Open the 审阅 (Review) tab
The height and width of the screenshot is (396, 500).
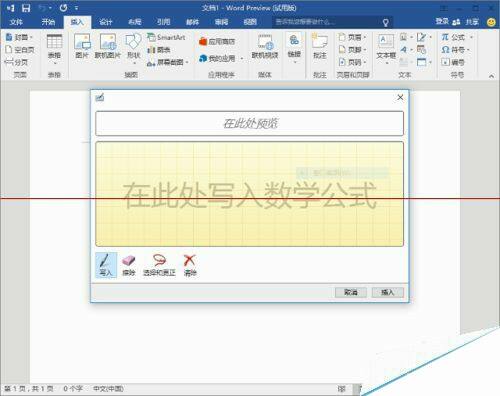221,22
